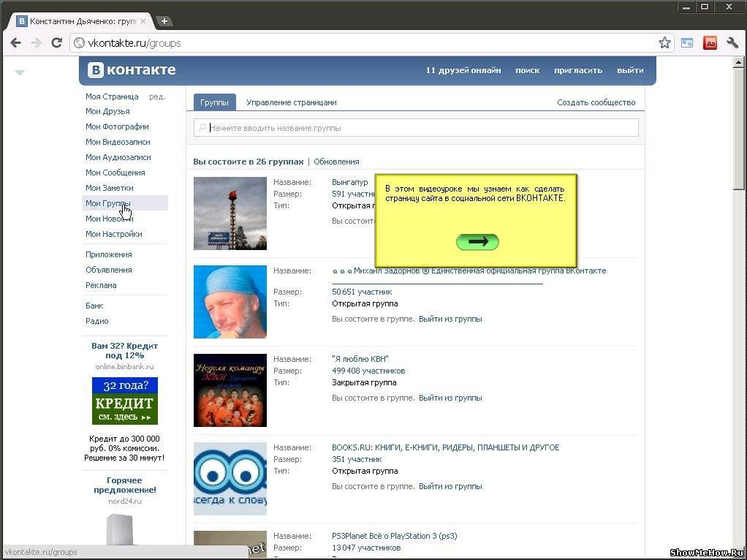Switch to Управление страницами tab
This screenshot has height=560, width=747.
tap(291, 102)
